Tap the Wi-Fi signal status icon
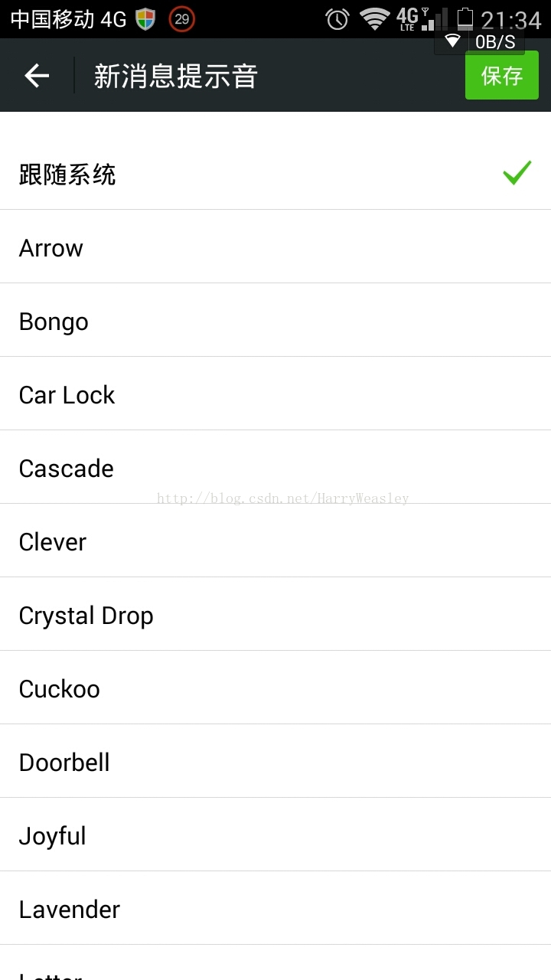The width and height of the screenshot is (551, 980). point(374,19)
